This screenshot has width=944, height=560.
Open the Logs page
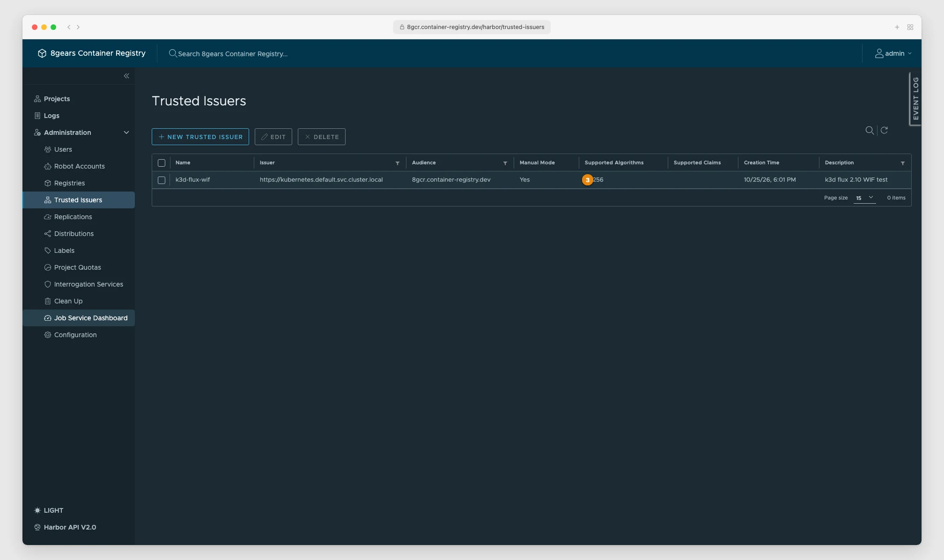click(x=52, y=116)
